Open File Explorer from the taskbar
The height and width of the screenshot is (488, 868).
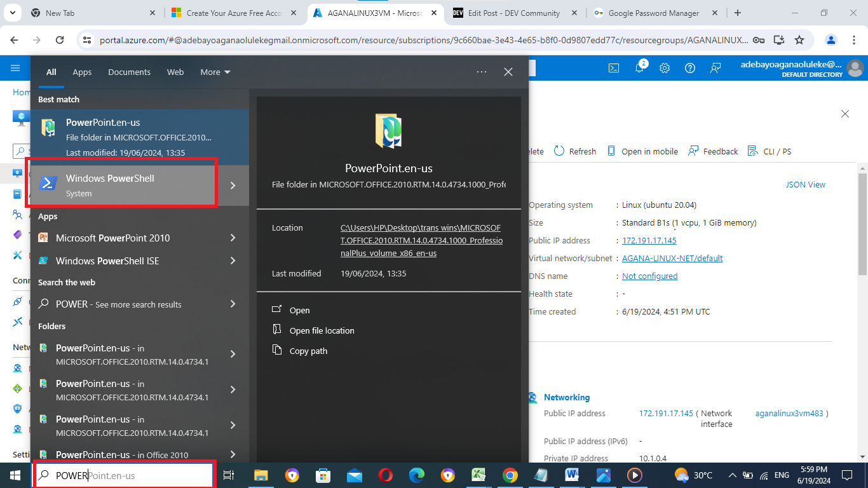point(261,475)
